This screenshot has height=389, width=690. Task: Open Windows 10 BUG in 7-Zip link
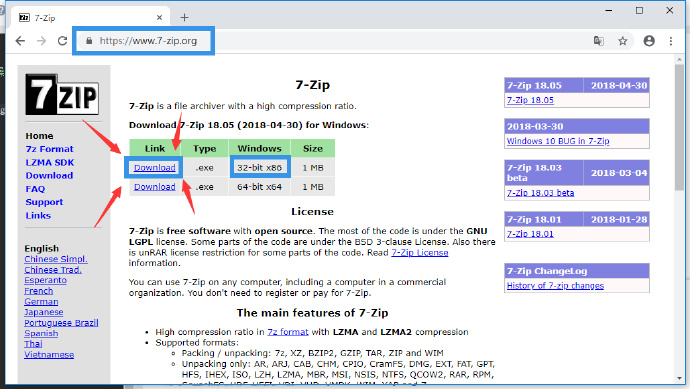[558, 141]
